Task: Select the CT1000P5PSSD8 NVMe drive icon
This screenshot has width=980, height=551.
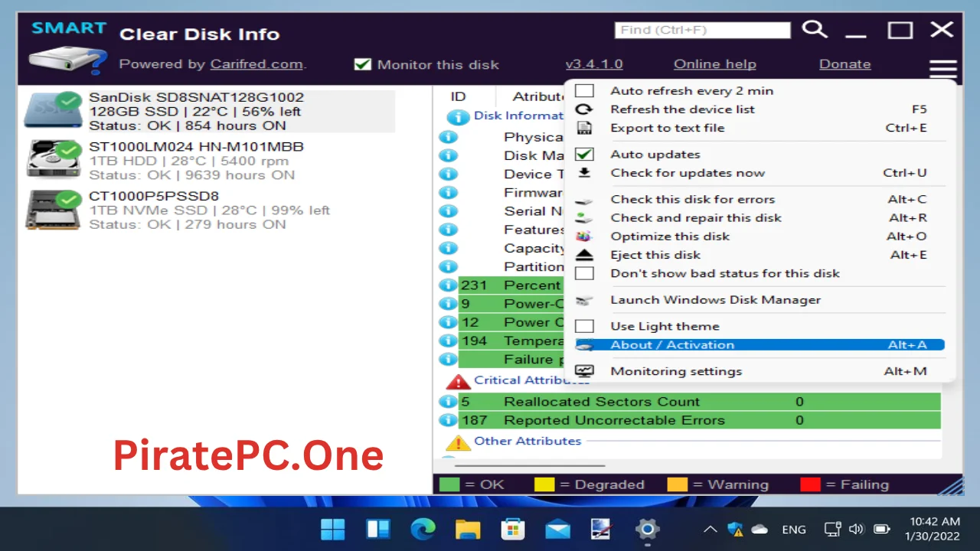Action: click(x=53, y=209)
